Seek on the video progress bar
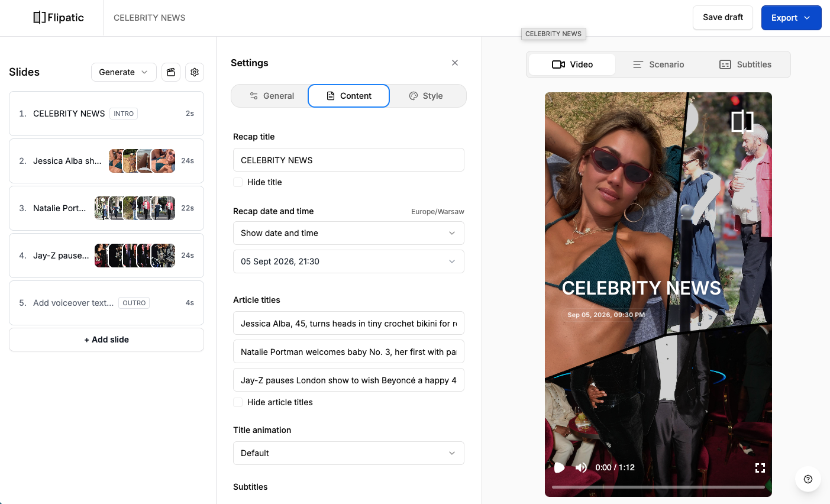This screenshot has width=830, height=504. pyautogui.click(x=658, y=487)
